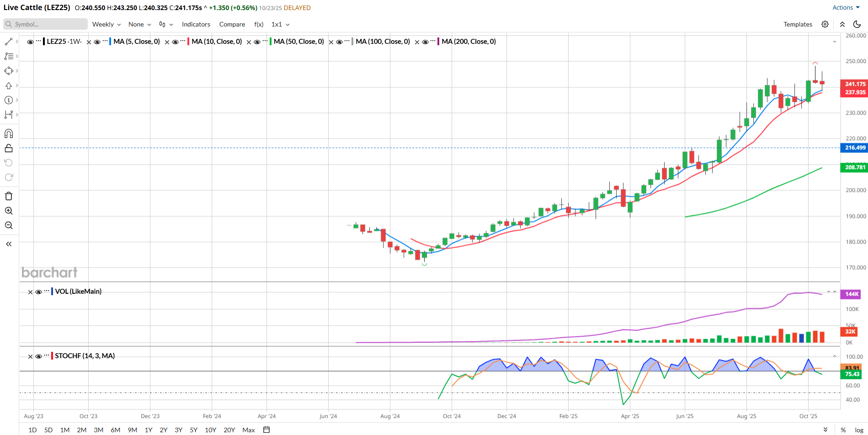Open the Indicators menu
Viewport: 868px width, 435px height.
click(196, 24)
